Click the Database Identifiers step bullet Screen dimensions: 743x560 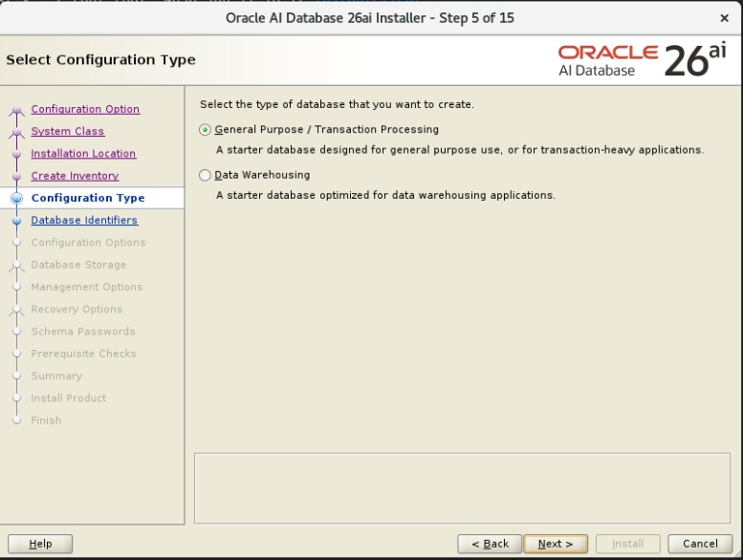pyautogui.click(x=16, y=221)
